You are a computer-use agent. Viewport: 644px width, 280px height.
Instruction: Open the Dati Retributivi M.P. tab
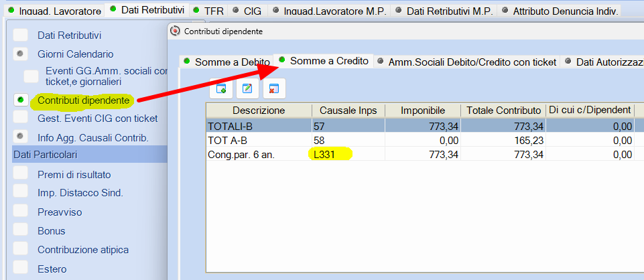point(444,11)
